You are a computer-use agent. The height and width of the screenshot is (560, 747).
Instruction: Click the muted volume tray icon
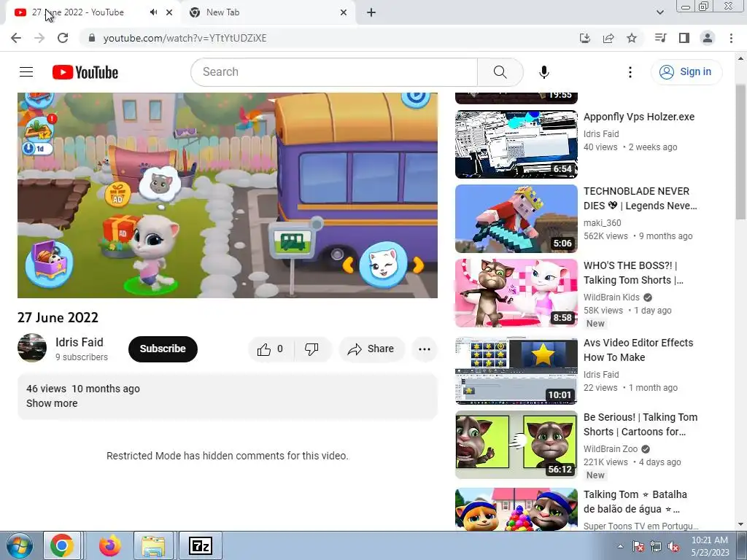click(x=673, y=546)
